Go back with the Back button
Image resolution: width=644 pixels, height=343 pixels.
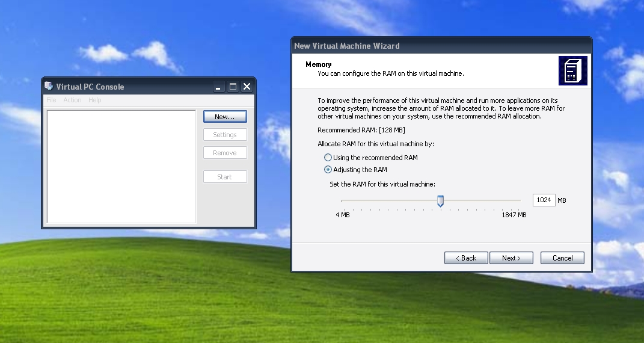click(466, 258)
